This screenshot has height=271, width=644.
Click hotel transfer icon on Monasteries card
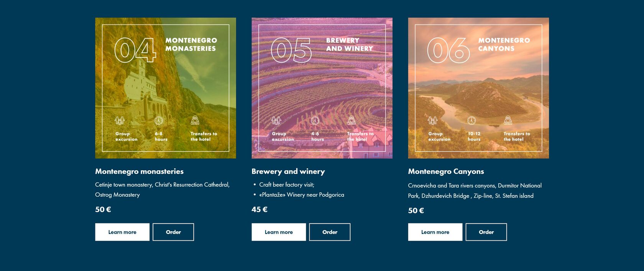pyautogui.click(x=195, y=121)
